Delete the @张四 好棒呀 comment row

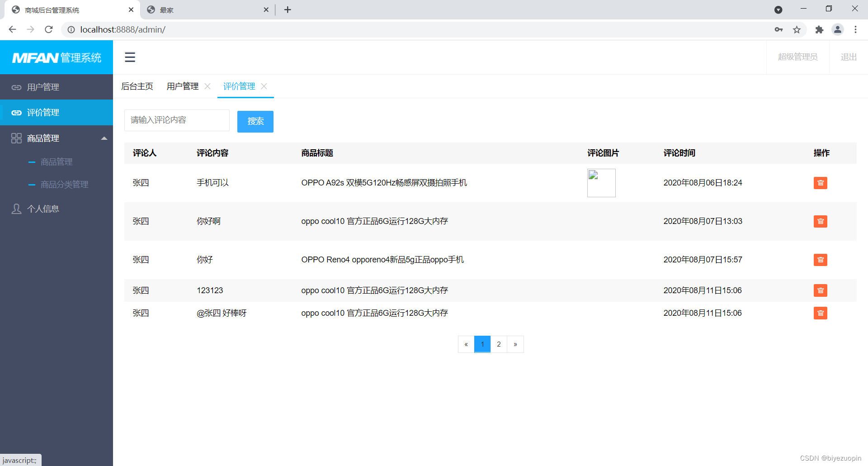pyautogui.click(x=820, y=313)
